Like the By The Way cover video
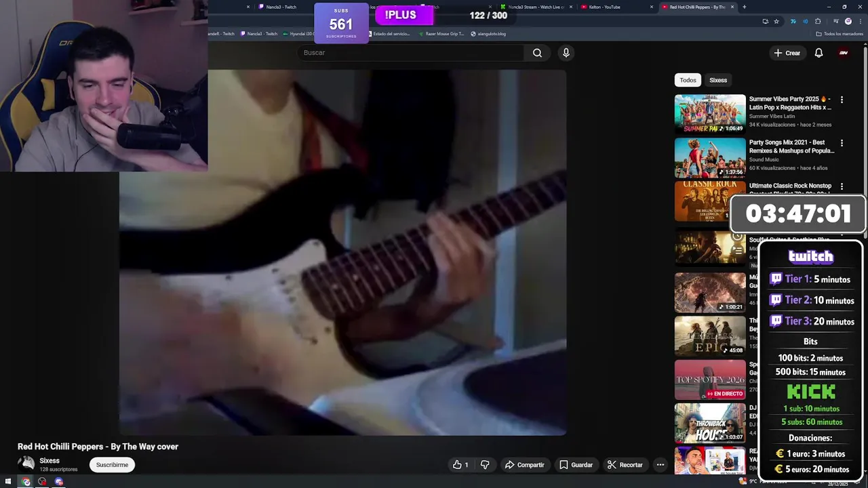868x488 pixels. [460, 465]
